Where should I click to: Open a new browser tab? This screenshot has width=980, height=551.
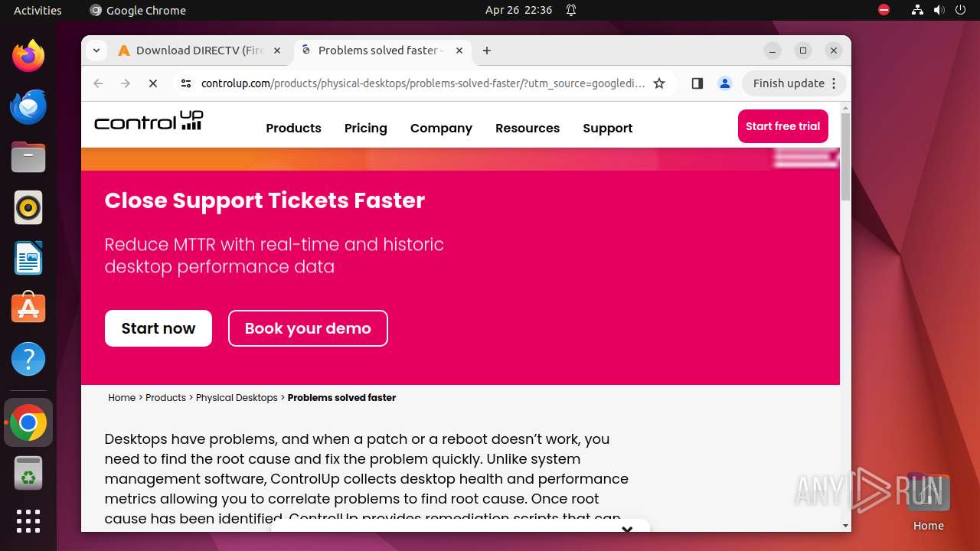click(487, 51)
